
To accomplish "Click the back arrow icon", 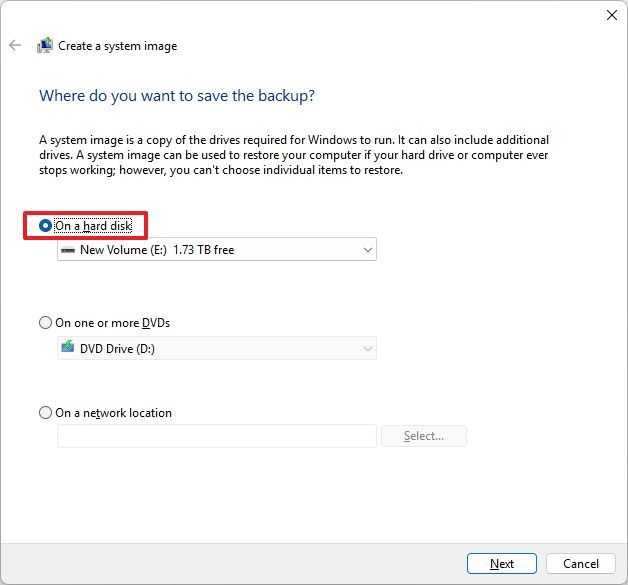I will point(15,45).
